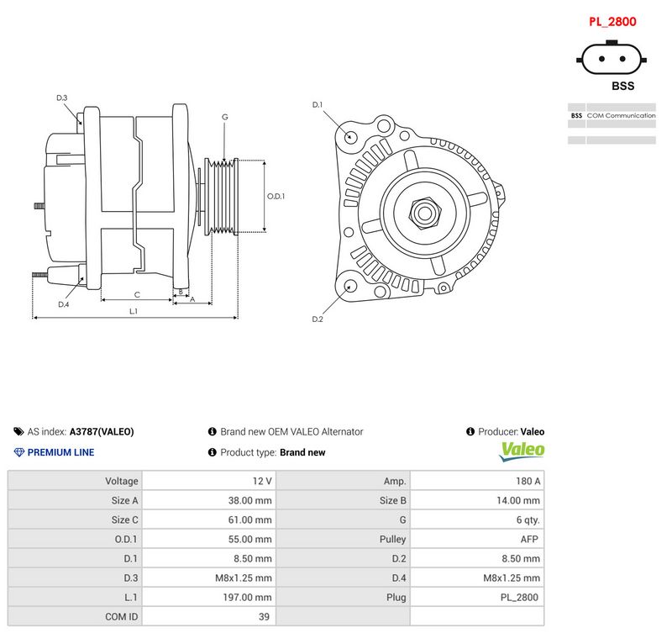Click the 12 V value cell

click(x=208, y=481)
